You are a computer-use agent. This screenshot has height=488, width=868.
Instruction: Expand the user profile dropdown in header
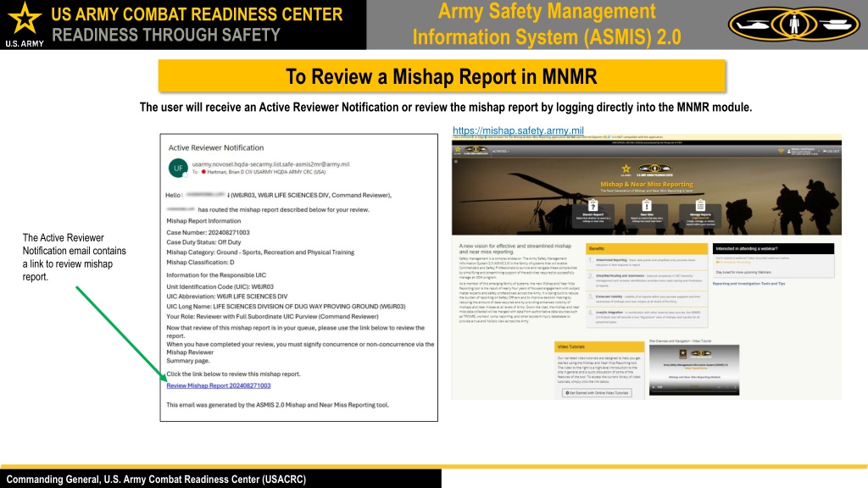800,151
